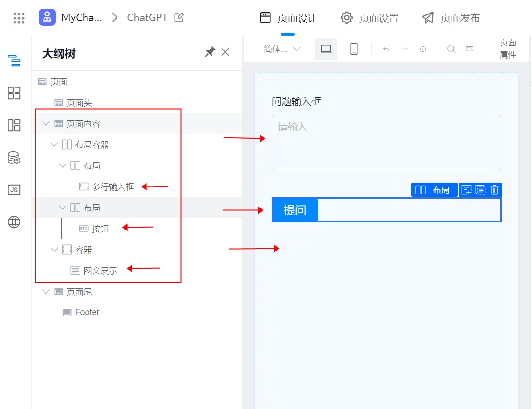This screenshot has height=409, width=532.
Task: Click the 提问 button on the canvas
Action: pyautogui.click(x=295, y=210)
